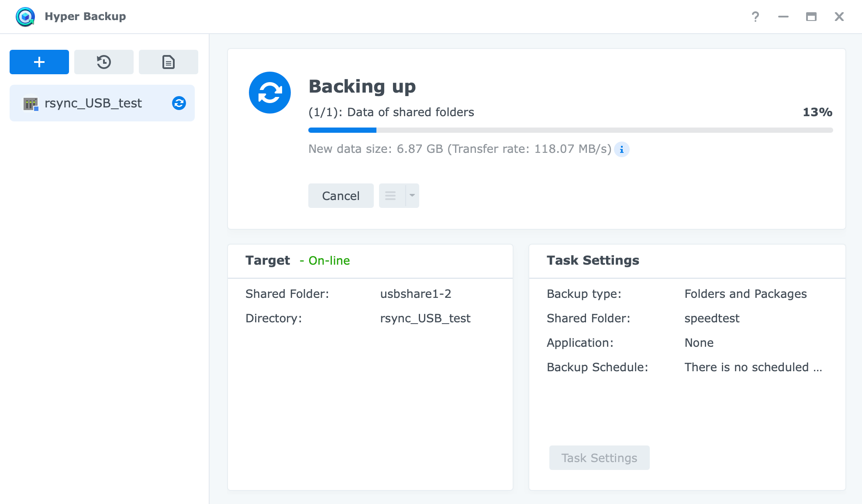Click the 'usbshare1-2' shared folder value

pos(416,294)
